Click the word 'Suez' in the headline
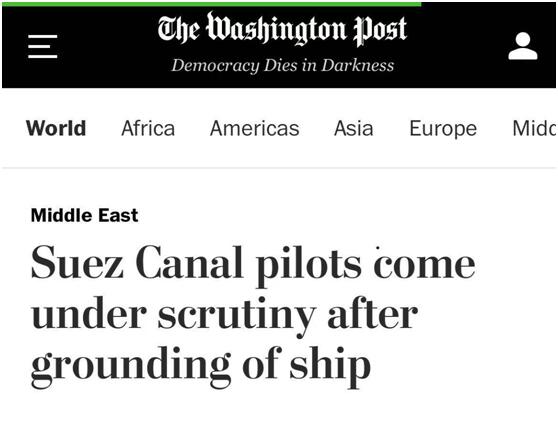 [x=77, y=262]
